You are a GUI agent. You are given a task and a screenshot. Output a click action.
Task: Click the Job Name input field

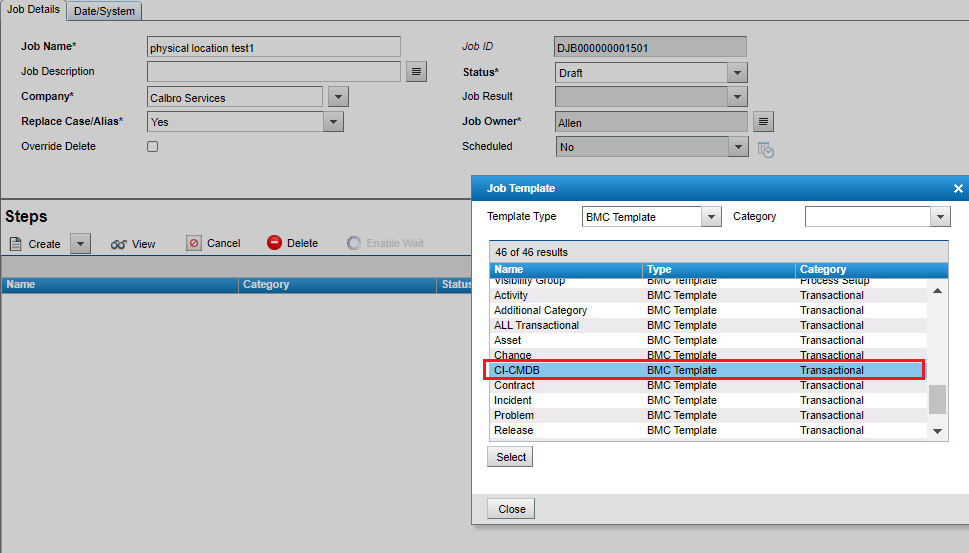pos(274,48)
